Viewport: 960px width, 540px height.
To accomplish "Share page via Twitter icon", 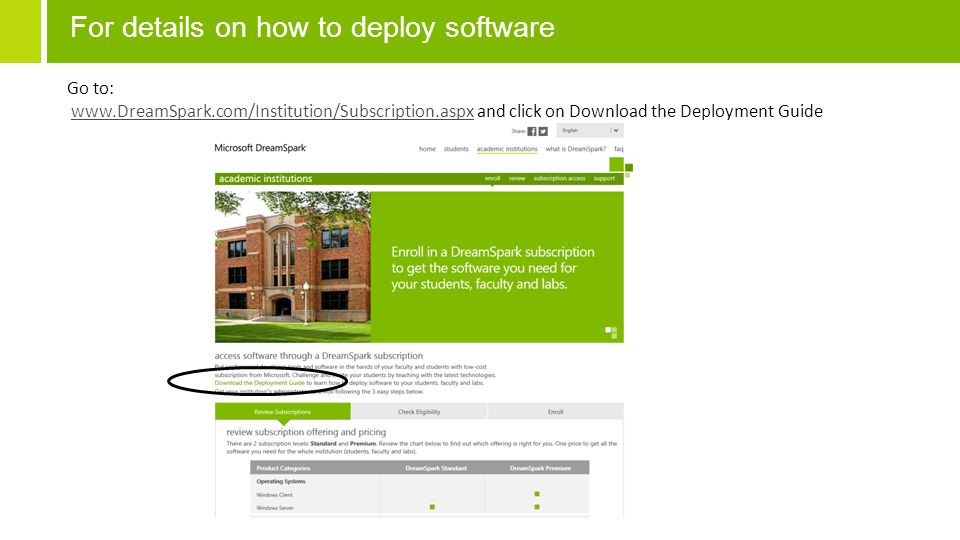I will point(543,131).
